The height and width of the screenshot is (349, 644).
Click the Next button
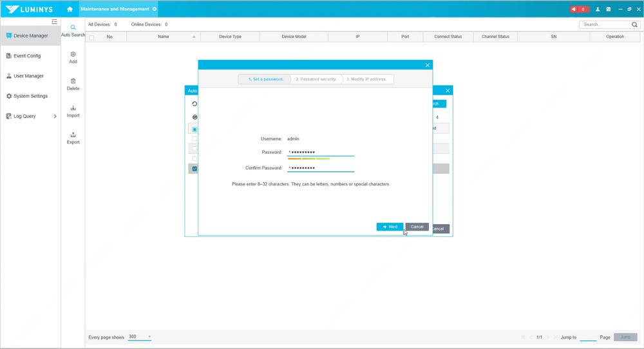point(390,227)
